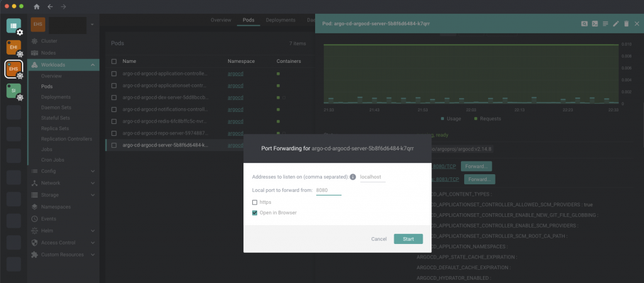Select the EHS cluster hotbar icon
The height and width of the screenshot is (283, 644).
(x=14, y=69)
